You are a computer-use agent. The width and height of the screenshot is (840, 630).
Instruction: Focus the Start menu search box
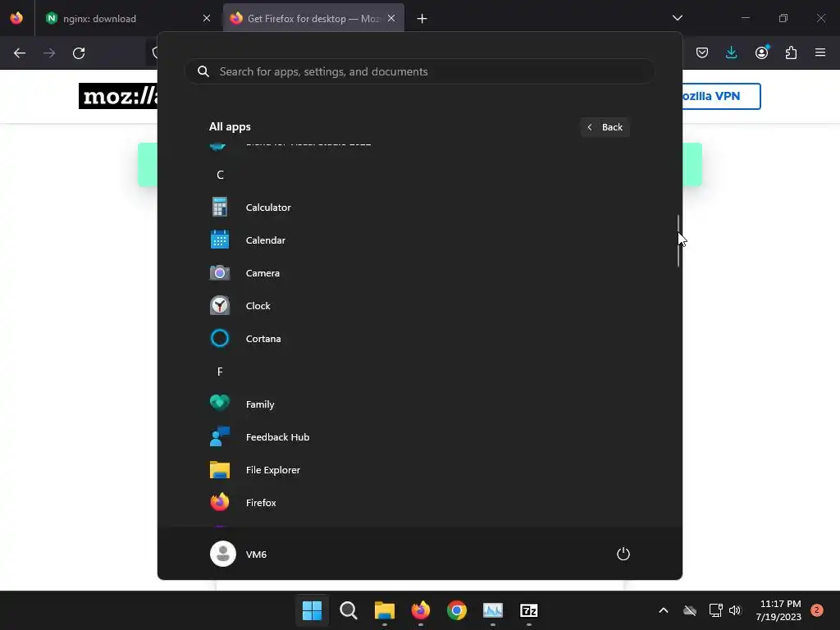click(x=419, y=71)
